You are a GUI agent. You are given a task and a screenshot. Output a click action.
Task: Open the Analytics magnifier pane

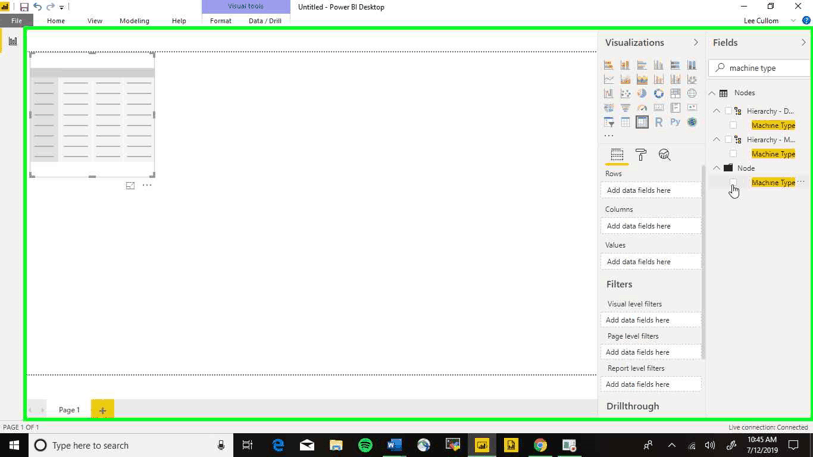[664, 155]
